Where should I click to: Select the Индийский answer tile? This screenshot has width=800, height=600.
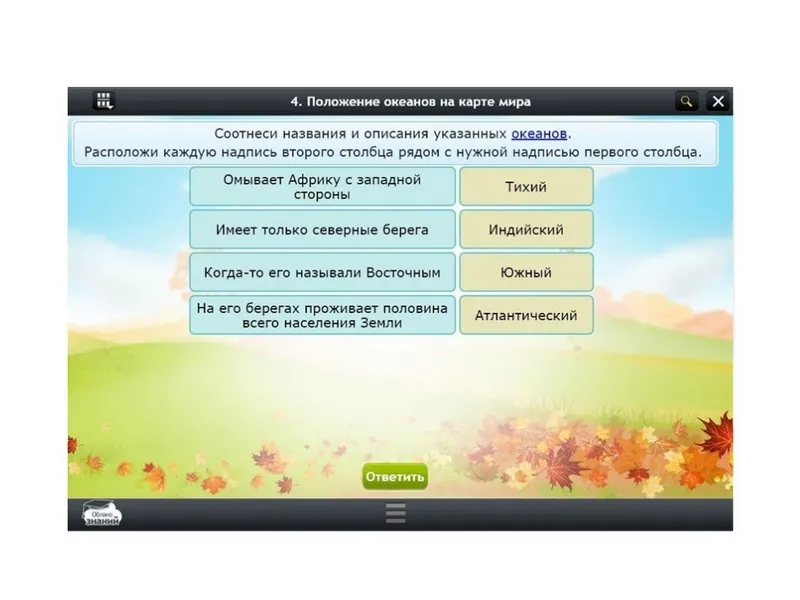coord(526,230)
